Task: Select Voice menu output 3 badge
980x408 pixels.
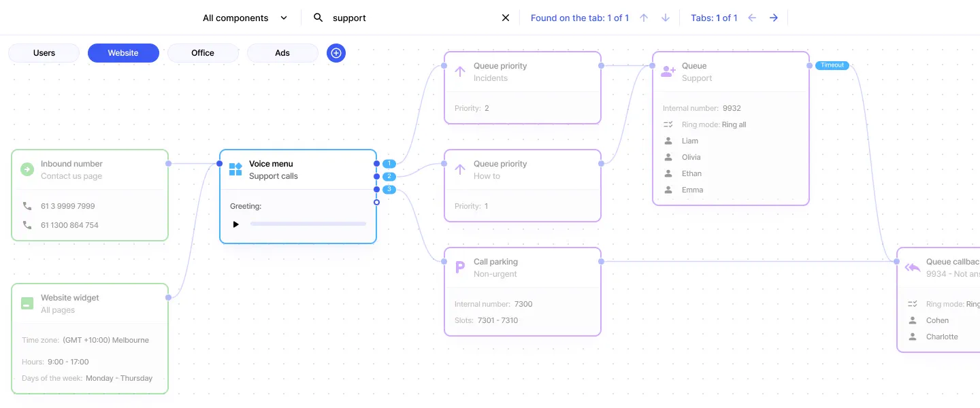Action: click(x=389, y=190)
